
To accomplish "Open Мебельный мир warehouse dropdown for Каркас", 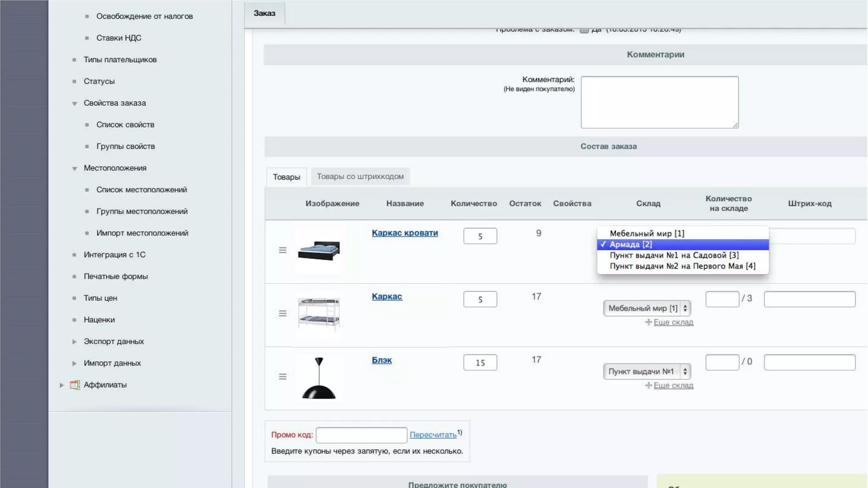I will [647, 308].
